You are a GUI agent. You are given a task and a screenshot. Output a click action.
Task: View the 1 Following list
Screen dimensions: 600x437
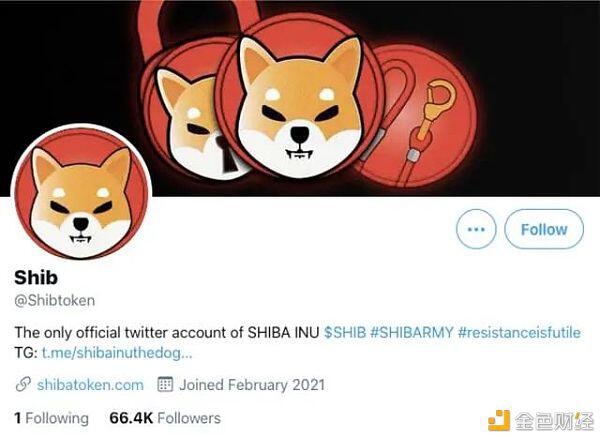pos(51,418)
